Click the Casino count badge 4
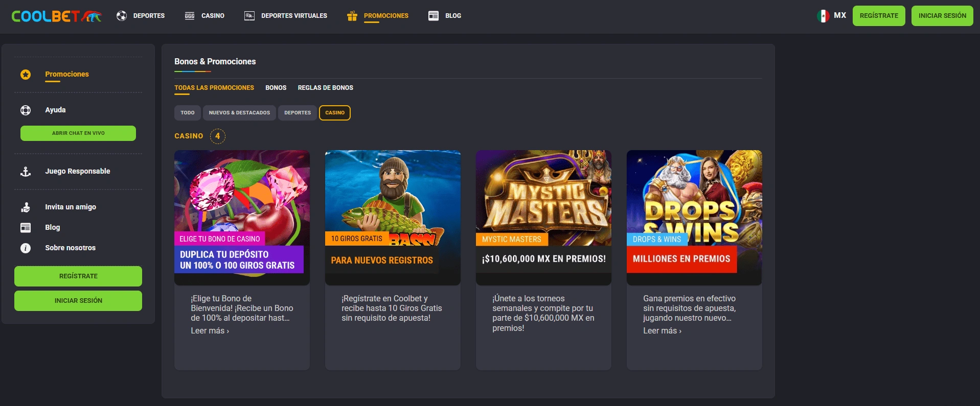980x406 pixels. click(x=218, y=136)
